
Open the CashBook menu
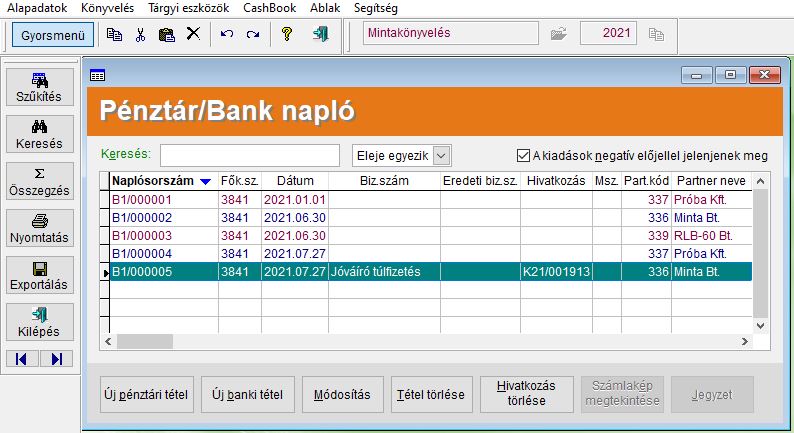click(269, 8)
